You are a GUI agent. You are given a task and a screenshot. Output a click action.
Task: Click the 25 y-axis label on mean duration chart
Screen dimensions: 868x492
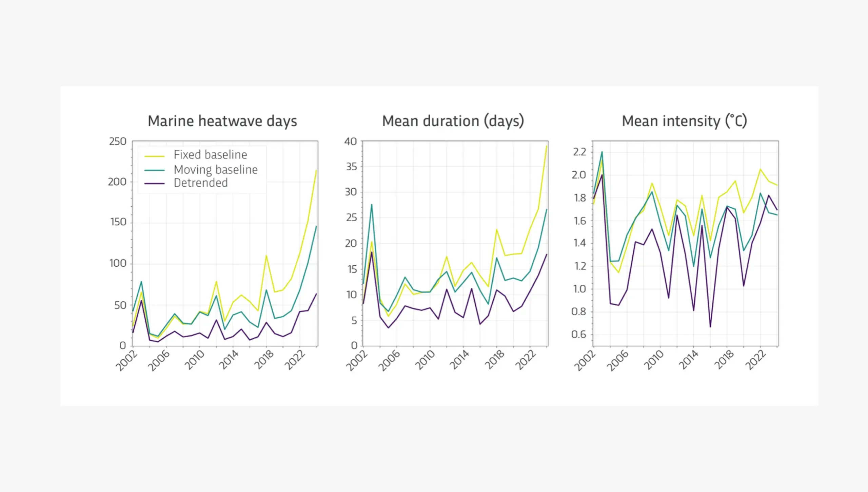[x=351, y=217]
